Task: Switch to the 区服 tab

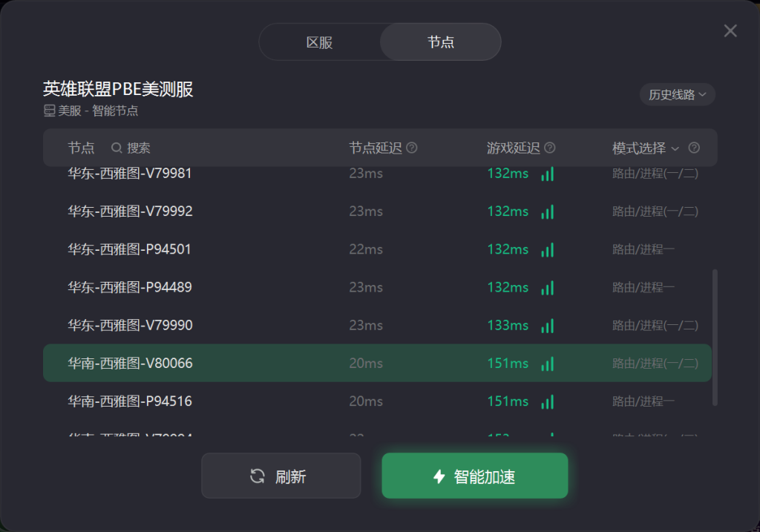Action: tap(319, 42)
